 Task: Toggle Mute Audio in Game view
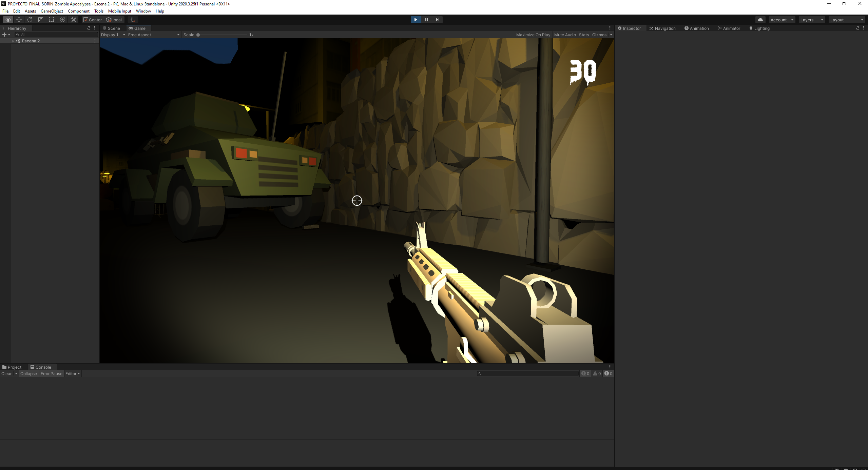coord(565,35)
